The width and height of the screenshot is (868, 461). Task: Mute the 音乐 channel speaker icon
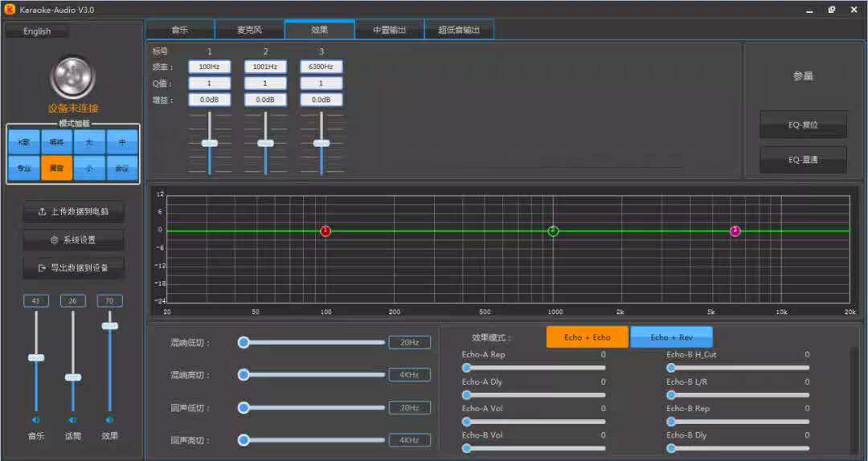click(x=36, y=421)
